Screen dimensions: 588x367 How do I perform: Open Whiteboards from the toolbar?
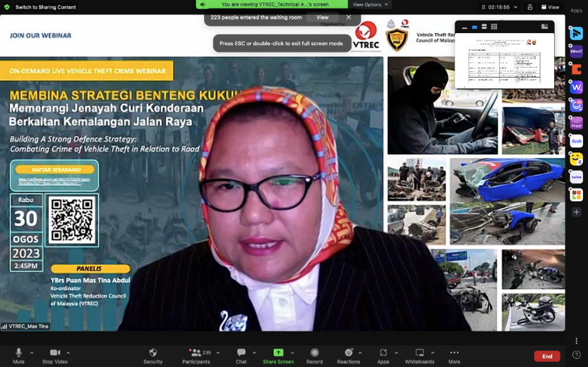419,356
